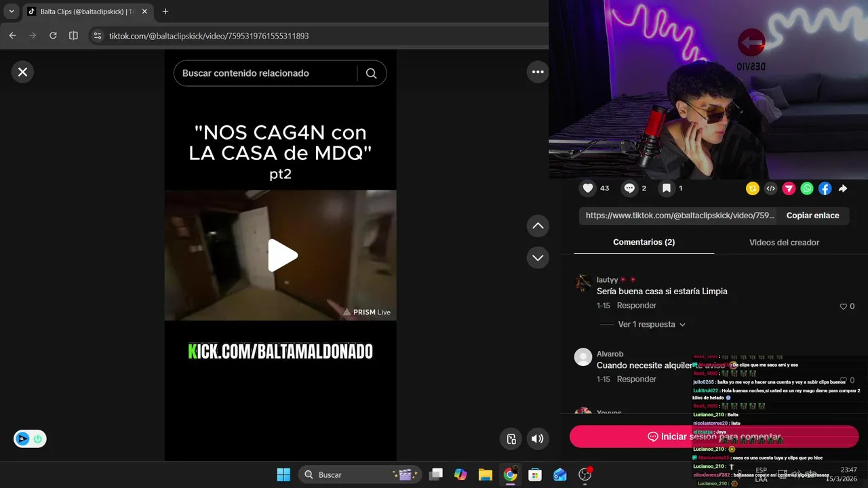Switch to 'Comentarios (2)' tab

[644, 242]
